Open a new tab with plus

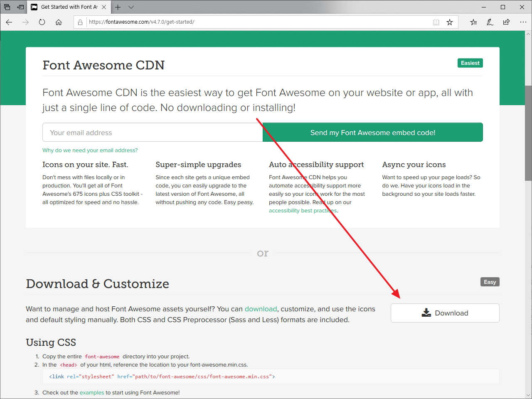[x=118, y=7]
